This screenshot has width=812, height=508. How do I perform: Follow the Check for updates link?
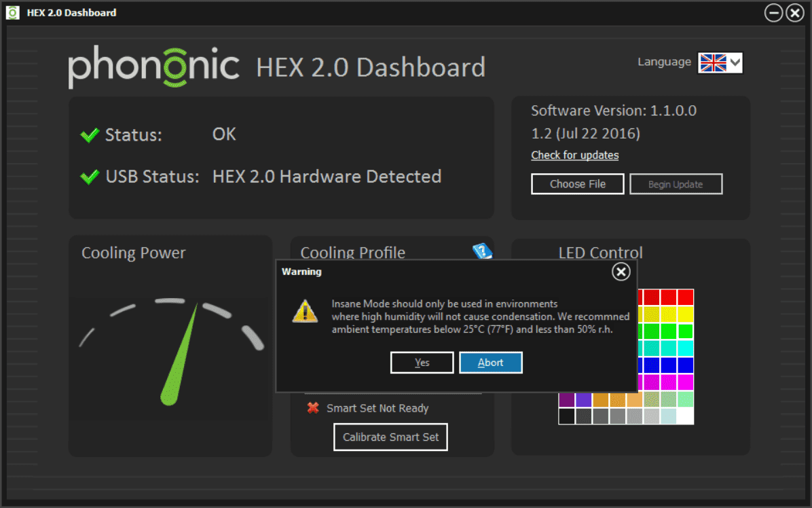tap(574, 156)
